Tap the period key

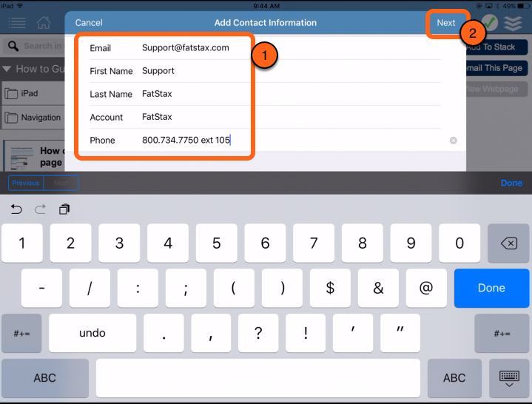tap(164, 333)
